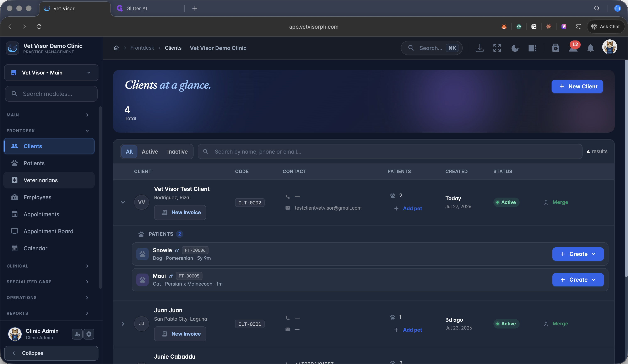Open the new browser tab plus icon
This screenshot has width=628, height=364.
[195, 9]
